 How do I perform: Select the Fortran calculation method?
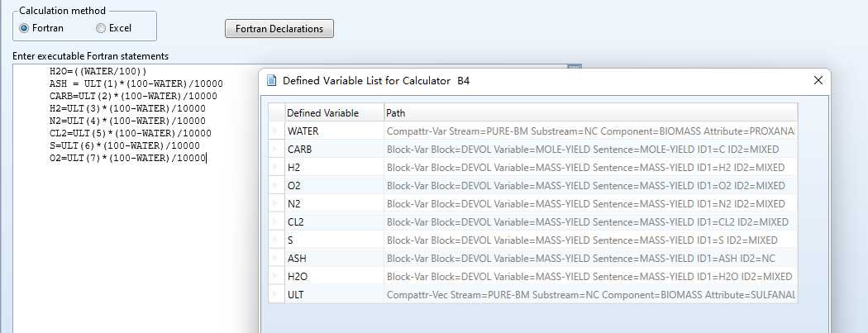point(25,28)
